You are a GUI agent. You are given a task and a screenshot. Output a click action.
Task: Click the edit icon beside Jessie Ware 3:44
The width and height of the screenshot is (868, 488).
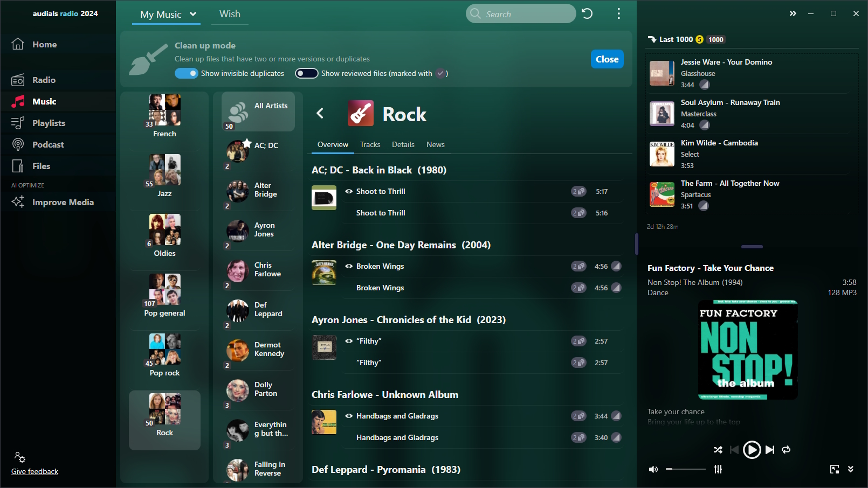pyautogui.click(x=705, y=85)
